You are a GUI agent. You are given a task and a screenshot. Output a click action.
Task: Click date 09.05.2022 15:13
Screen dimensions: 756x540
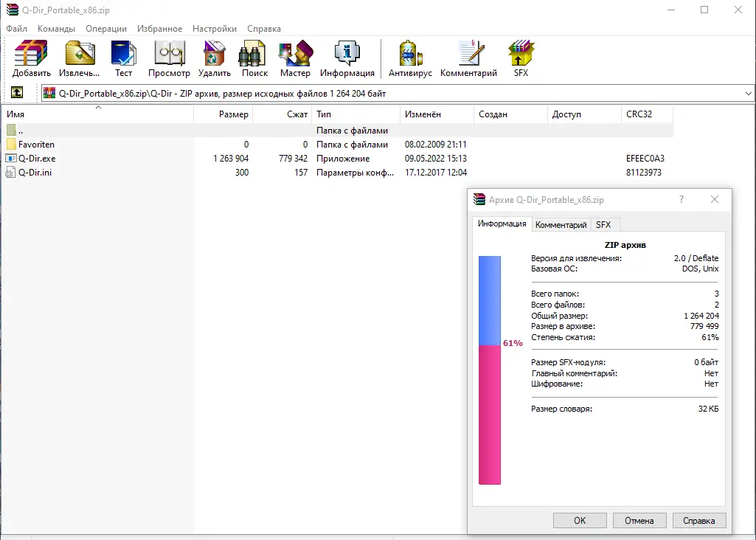point(436,158)
